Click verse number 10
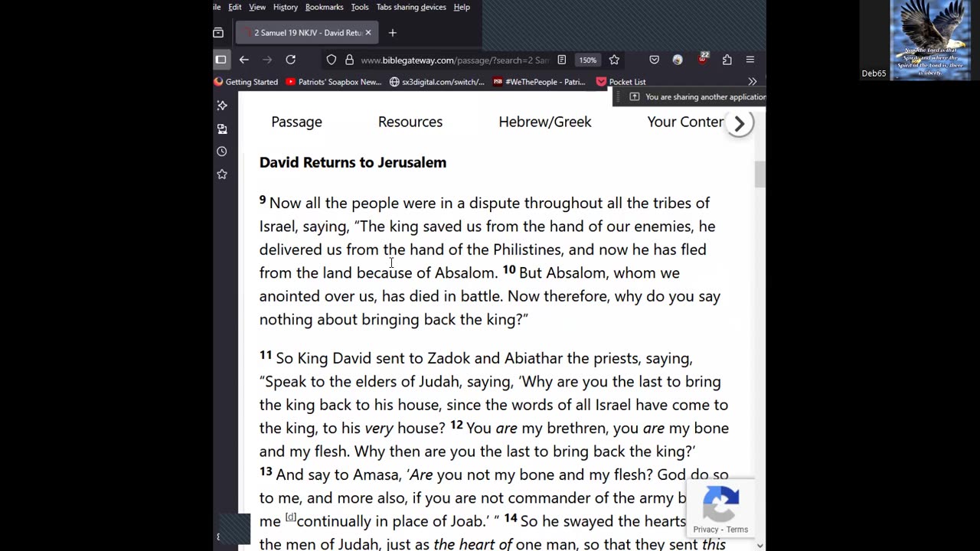980x551 pixels. coord(509,269)
